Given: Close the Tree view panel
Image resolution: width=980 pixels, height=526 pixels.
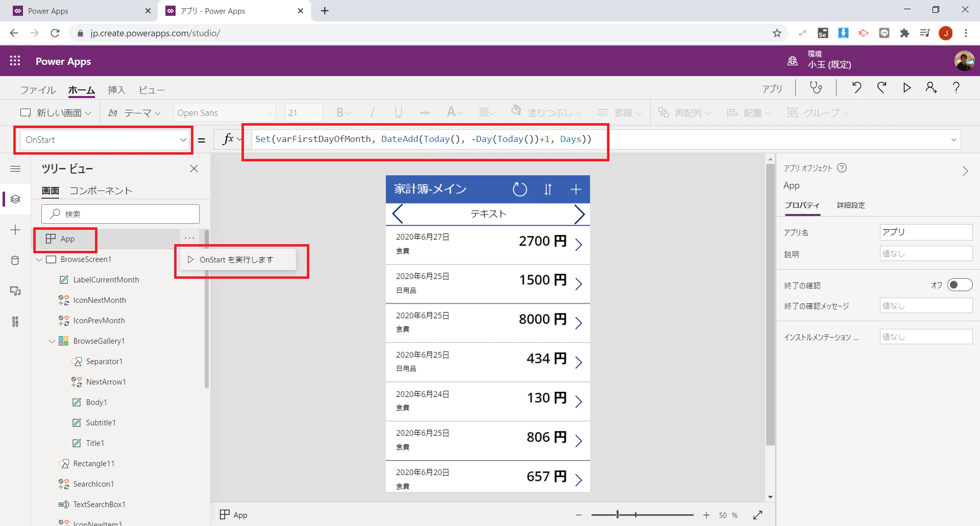Looking at the screenshot, I should (194, 169).
